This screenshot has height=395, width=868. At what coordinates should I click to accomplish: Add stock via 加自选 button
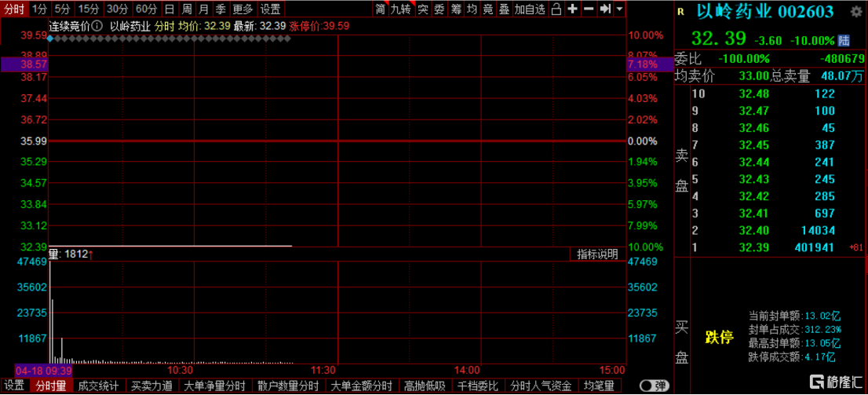tap(531, 9)
